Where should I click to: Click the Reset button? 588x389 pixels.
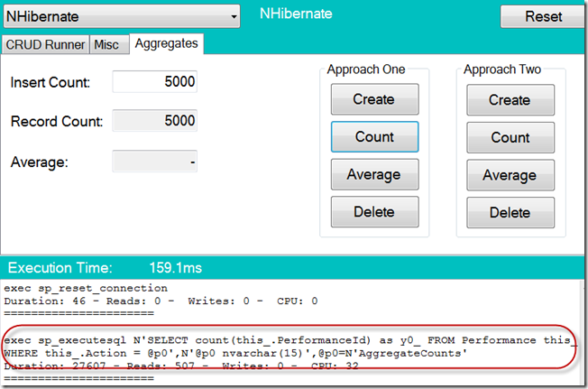[x=543, y=16]
